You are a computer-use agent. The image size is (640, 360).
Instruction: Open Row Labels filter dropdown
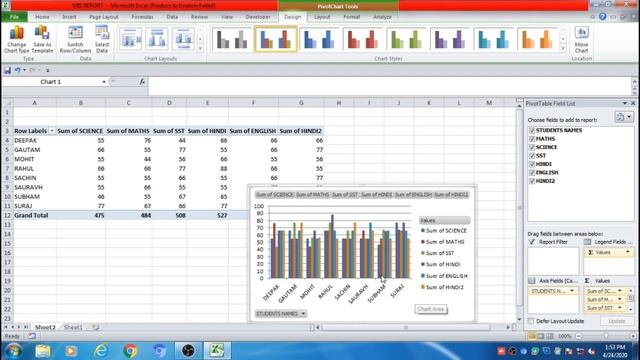pos(52,131)
